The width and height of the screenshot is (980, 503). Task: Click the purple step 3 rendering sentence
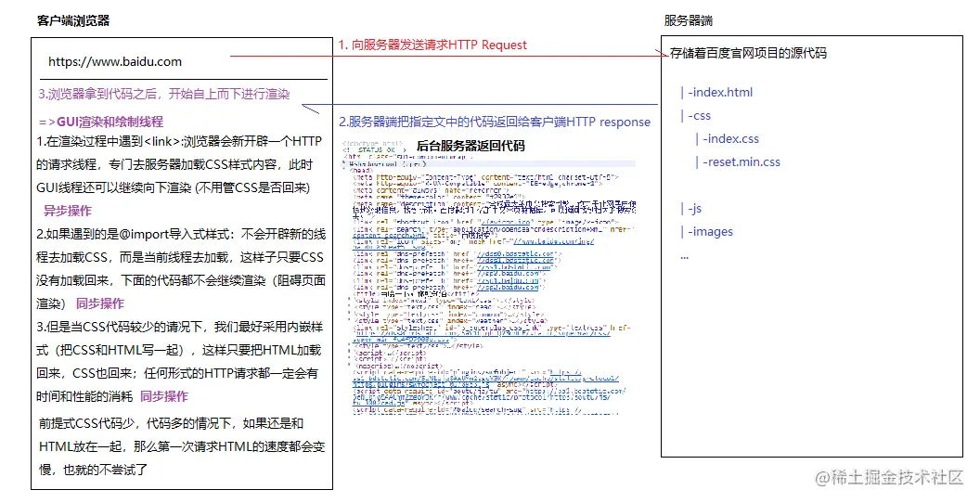pyautogui.click(x=163, y=95)
